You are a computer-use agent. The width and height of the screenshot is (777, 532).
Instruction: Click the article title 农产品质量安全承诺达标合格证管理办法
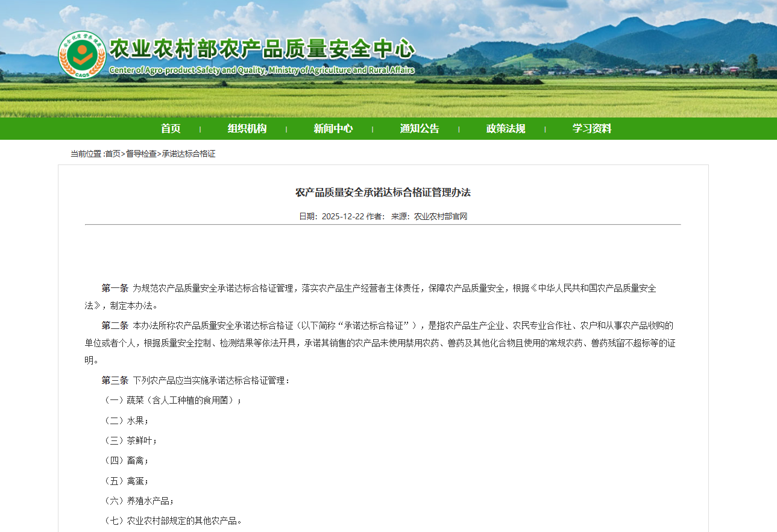(x=383, y=192)
